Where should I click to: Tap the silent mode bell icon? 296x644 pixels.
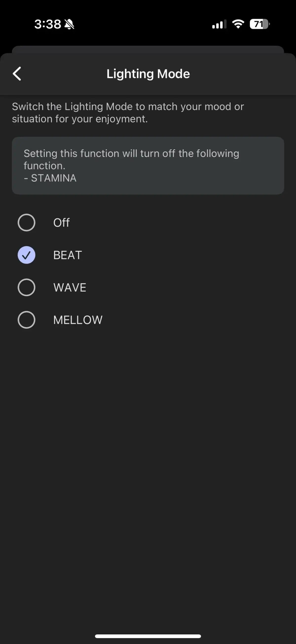click(x=69, y=24)
